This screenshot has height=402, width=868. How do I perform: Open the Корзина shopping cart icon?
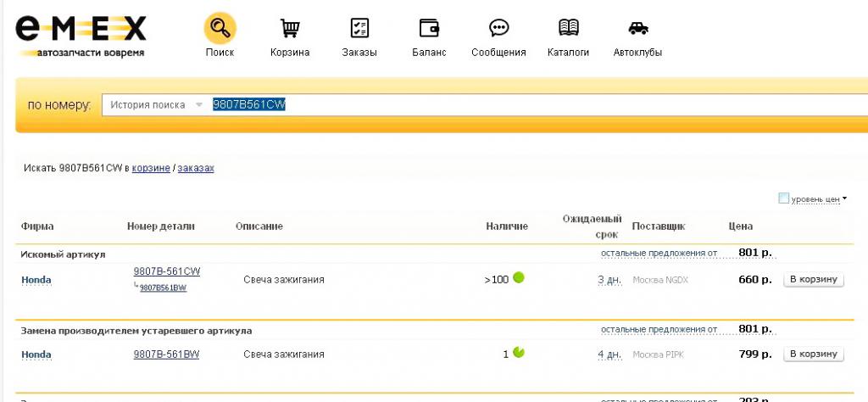290,28
